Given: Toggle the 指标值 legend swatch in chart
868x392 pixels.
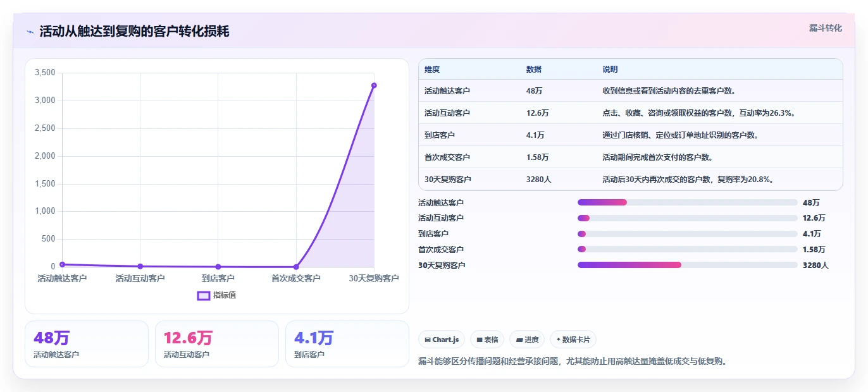Looking at the screenshot, I should click(x=204, y=295).
